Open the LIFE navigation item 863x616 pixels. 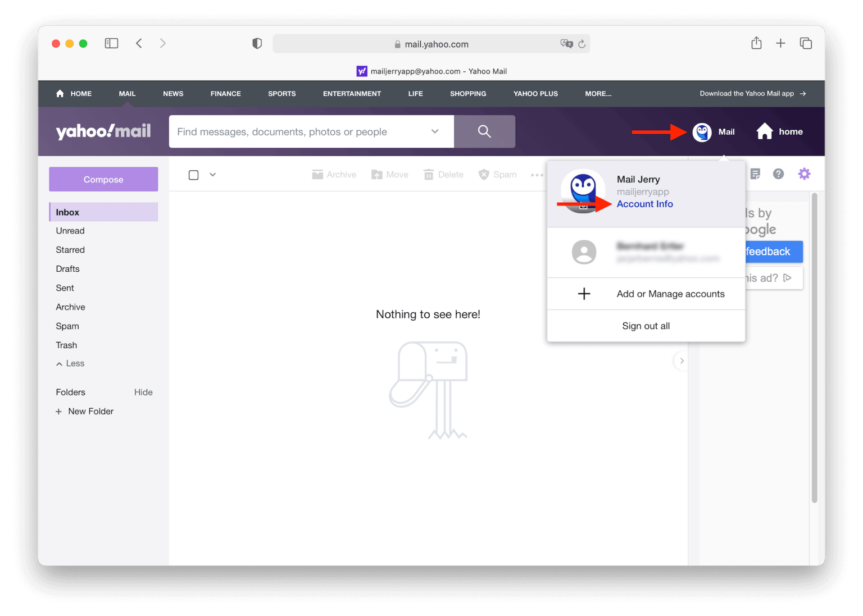(x=415, y=94)
